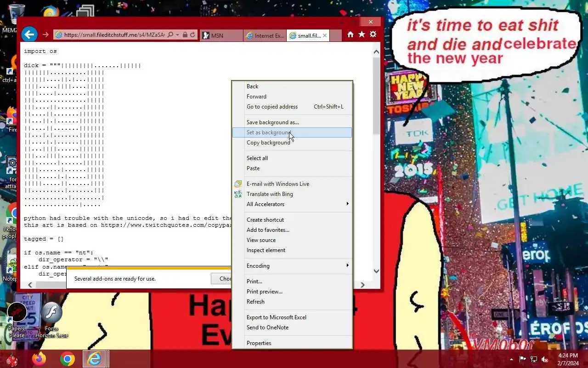The width and height of the screenshot is (588, 368).
Task: Choose Select all in the context menu
Action: [x=292, y=158]
